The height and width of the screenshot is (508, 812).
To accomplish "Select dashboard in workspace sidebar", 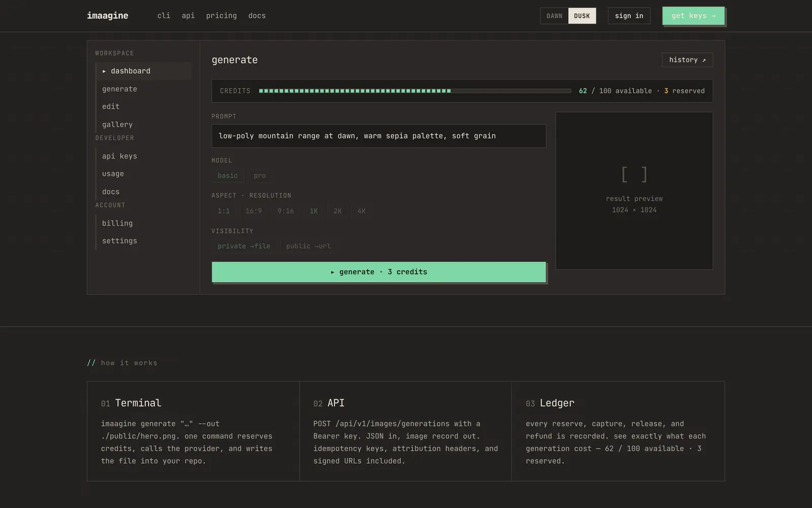I will point(144,71).
